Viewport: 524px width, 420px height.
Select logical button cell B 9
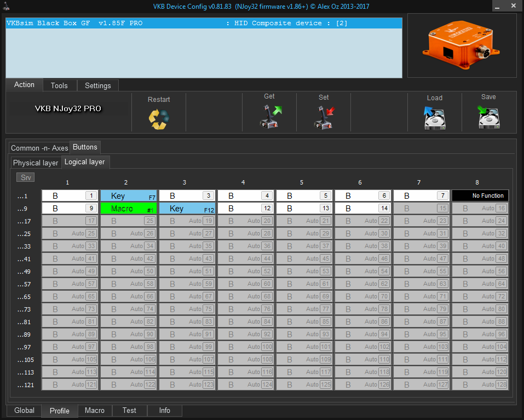pyautogui.click(x=70, y=209)
